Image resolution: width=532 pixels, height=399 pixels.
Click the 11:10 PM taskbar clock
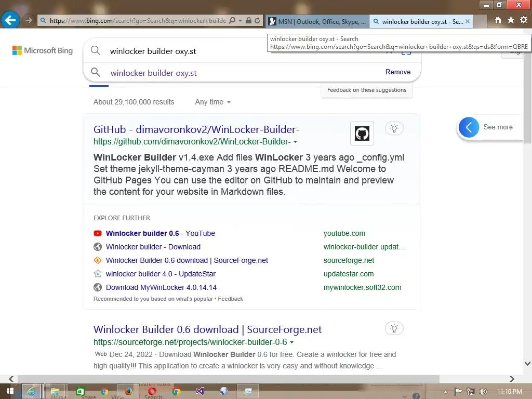[x=510, y=392]
